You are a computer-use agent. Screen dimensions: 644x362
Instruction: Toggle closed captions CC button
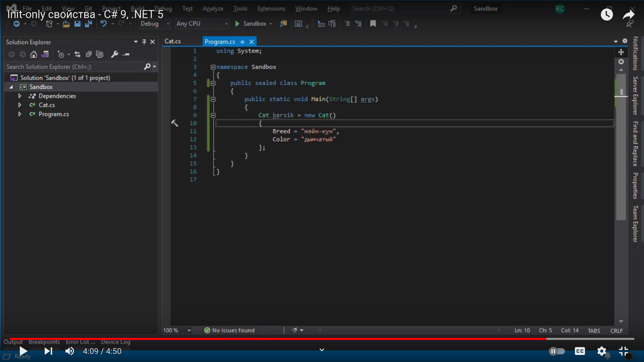tap(580, 351)
